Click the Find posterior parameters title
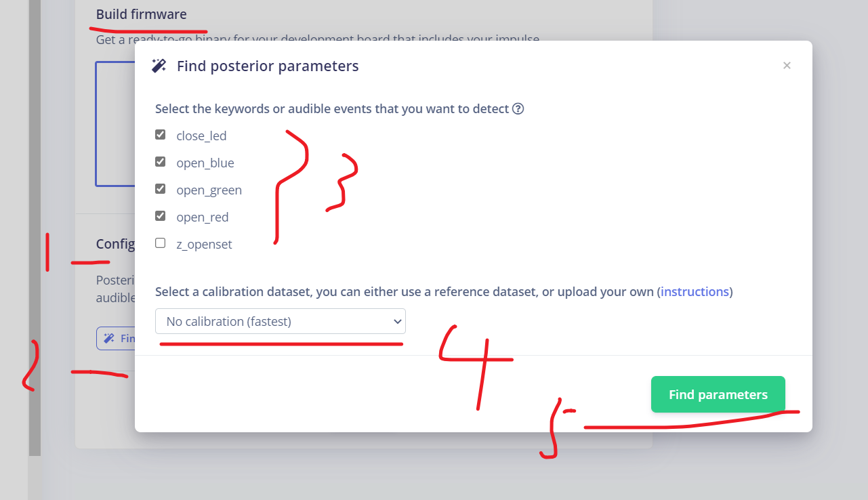Viewport: 868px width, 500px height. pos(268,66)
